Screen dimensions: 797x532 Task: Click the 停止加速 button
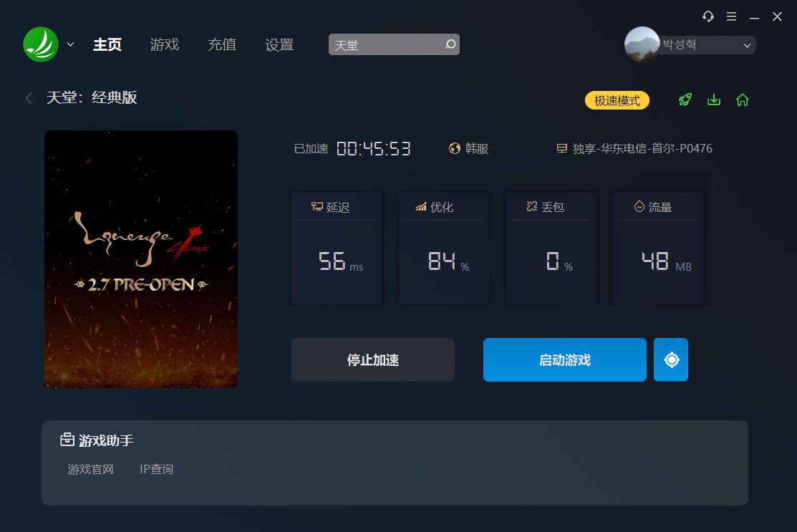click(372, 359)
